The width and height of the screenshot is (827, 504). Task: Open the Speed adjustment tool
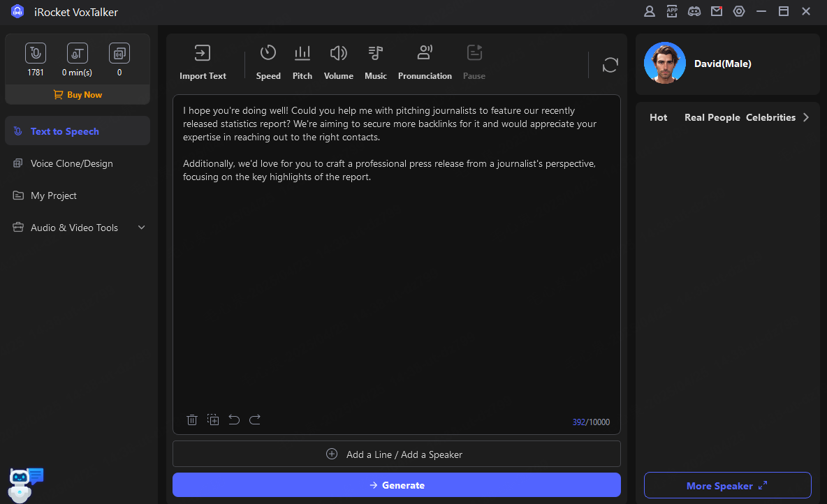point(268,61)
